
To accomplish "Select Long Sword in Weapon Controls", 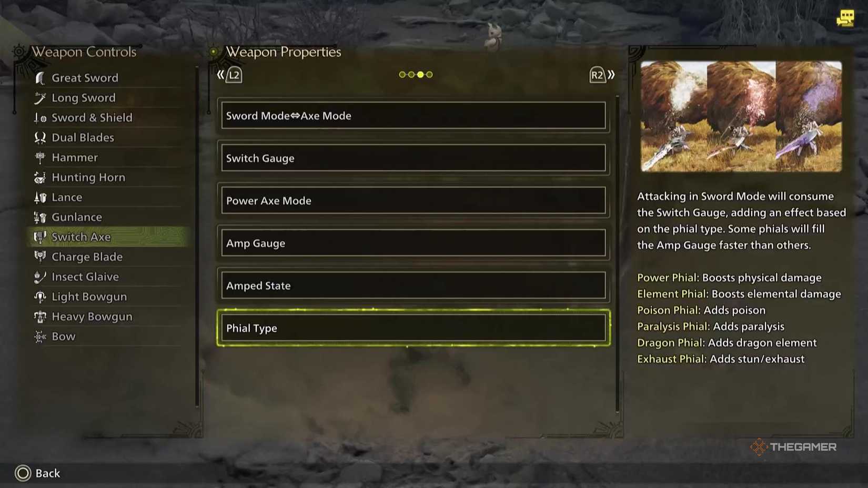I will (83, 98).
